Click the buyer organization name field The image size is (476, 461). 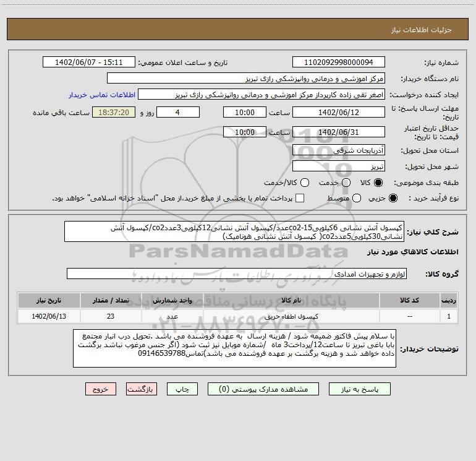point(246,79)
